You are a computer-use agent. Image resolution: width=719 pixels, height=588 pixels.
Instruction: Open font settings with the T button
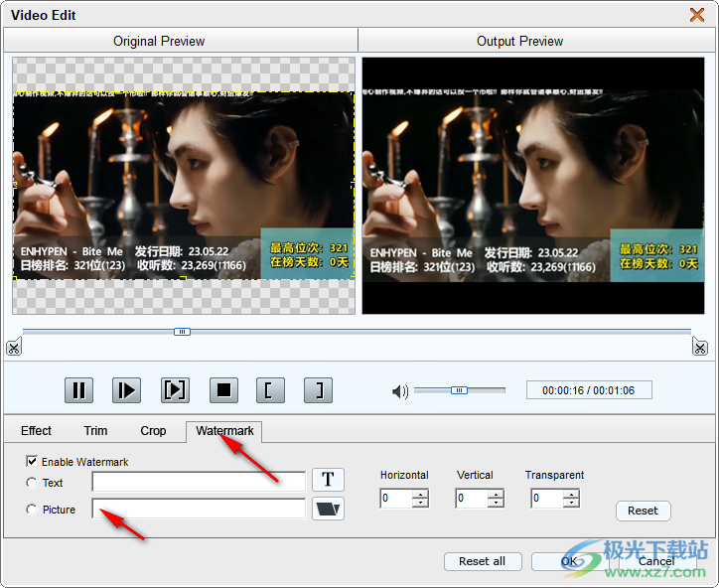328,480
